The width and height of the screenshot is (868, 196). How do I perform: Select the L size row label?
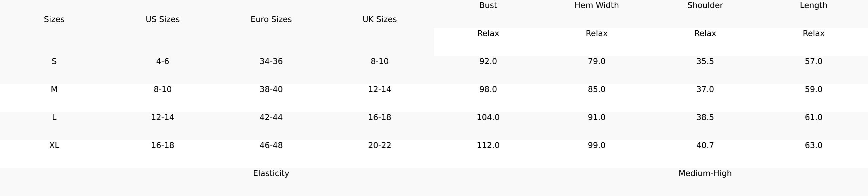click(54, 117)
